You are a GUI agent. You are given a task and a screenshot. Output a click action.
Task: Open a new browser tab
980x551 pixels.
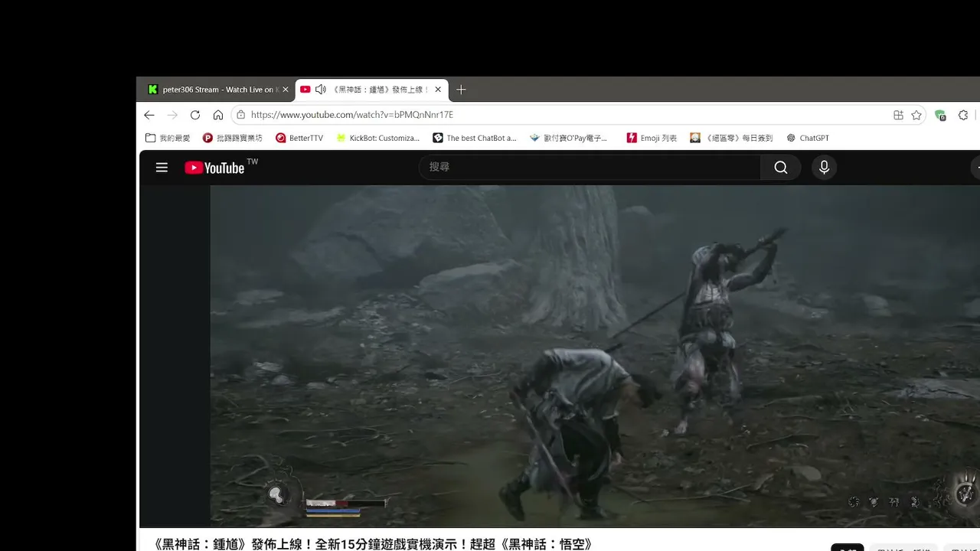461,90
